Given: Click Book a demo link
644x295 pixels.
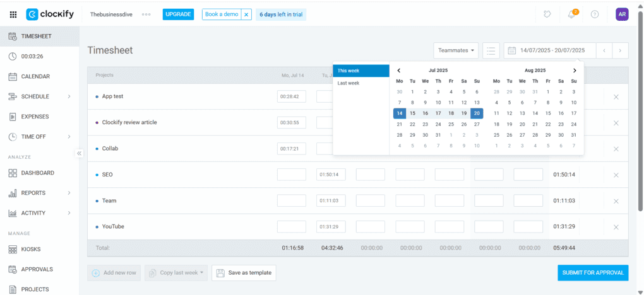Looking at the screenshot, I should tap(222, 14).
